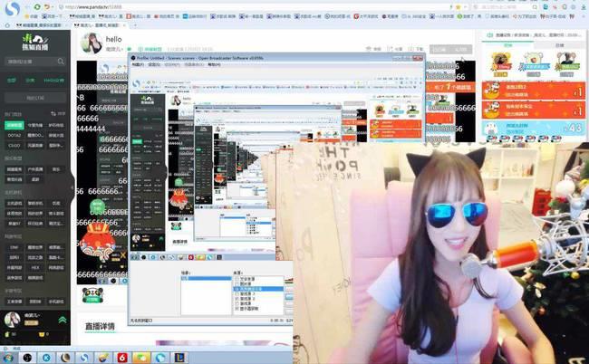Click the Panda TV logo in sidebar
Screen dimensions: 589x364
[34, 44]
